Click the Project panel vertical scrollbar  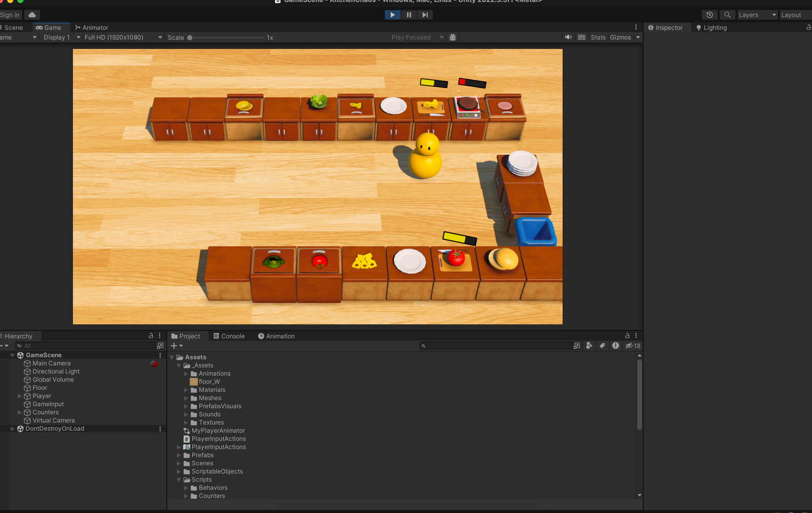(x=639, y=395)
